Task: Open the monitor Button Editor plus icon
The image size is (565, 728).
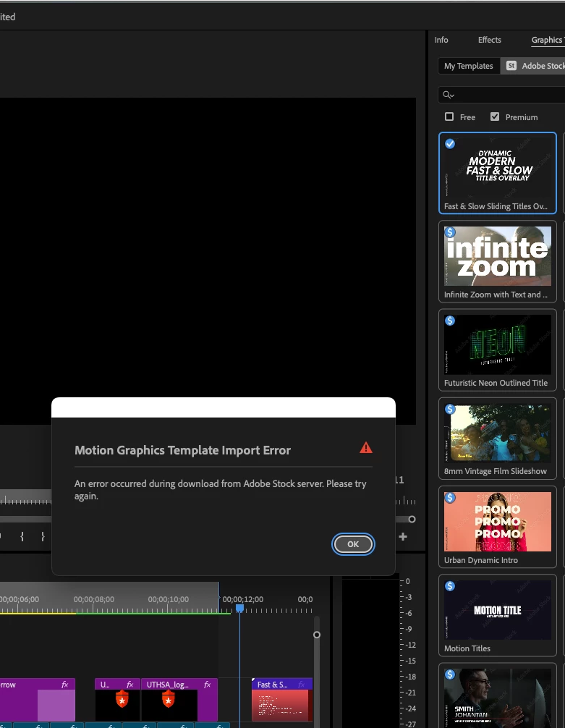Action: (x=403, y=537)
